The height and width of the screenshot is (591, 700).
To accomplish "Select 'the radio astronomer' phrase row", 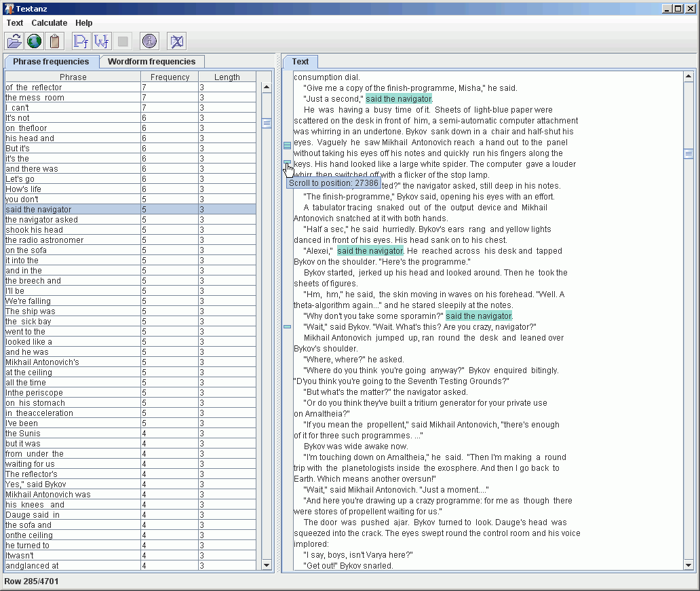I will pos(130,240).
